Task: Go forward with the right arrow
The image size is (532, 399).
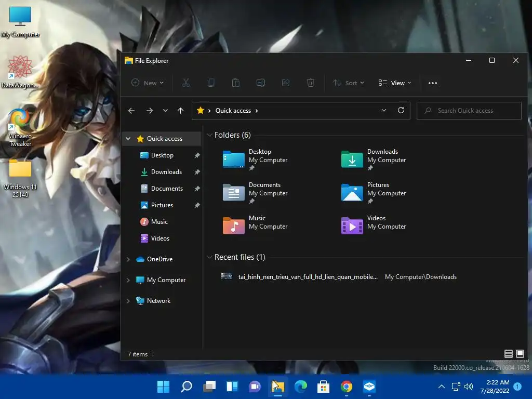Action: tap(149, 111)
